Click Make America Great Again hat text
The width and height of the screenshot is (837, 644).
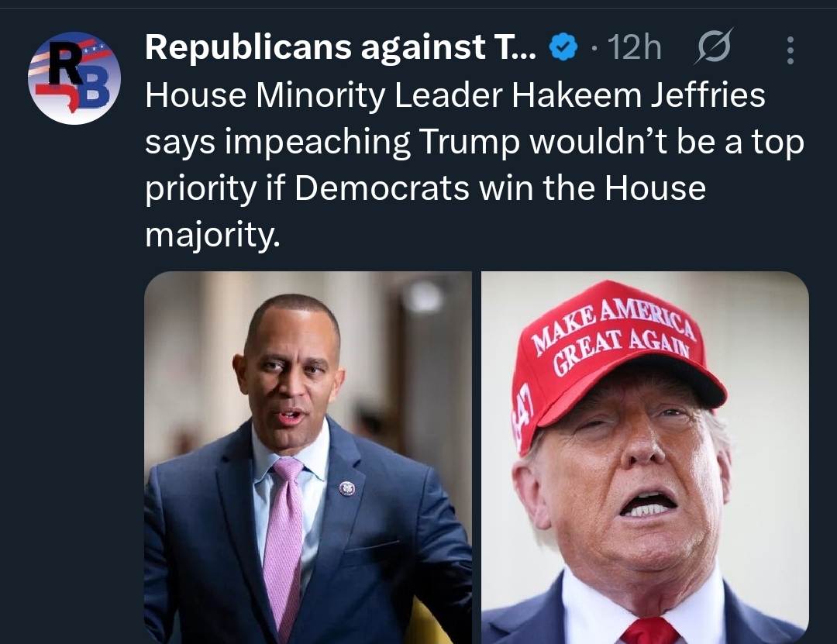click(x=615, y=335)
